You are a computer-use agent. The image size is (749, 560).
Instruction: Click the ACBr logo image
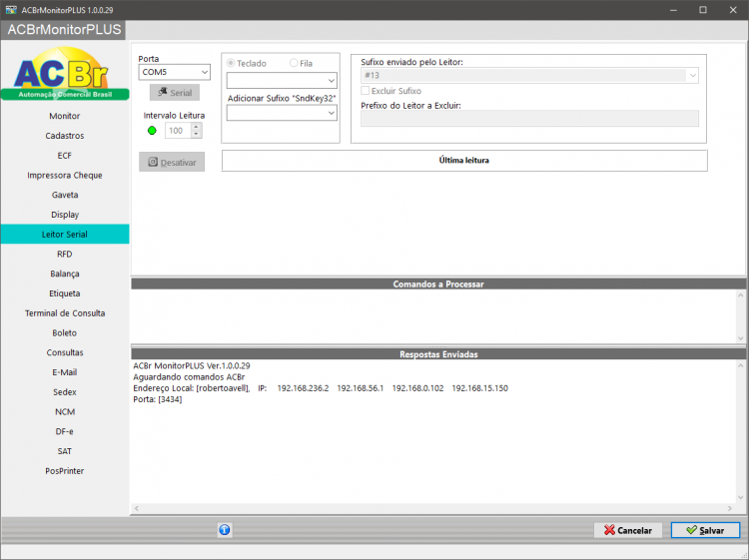click(x=65, y=73)
